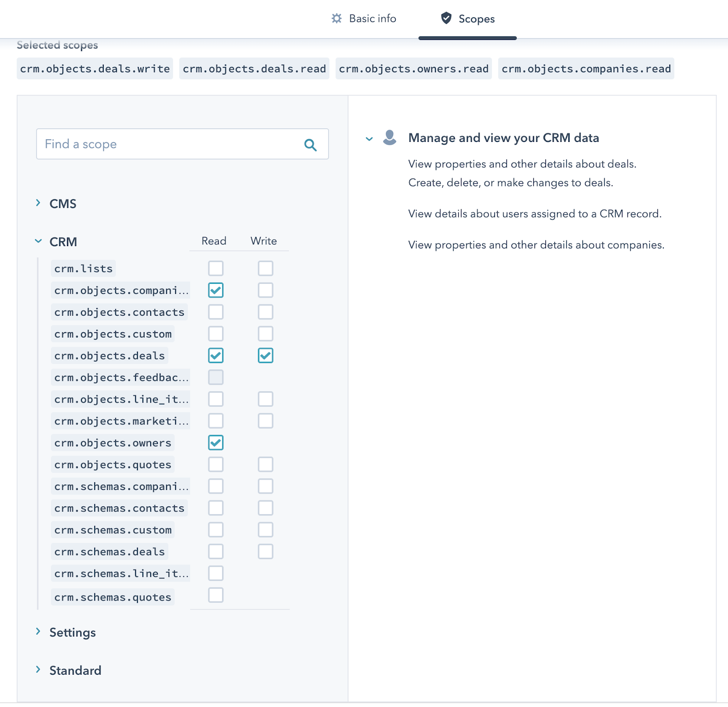Click the search magnifier icon
Screen dimensions: 728x707
[310, 145]
